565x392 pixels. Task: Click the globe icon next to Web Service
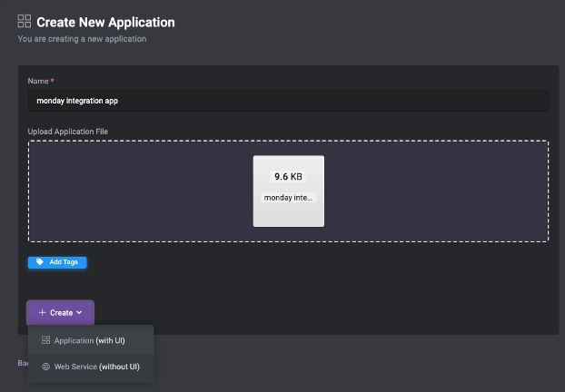coord(45,367)
